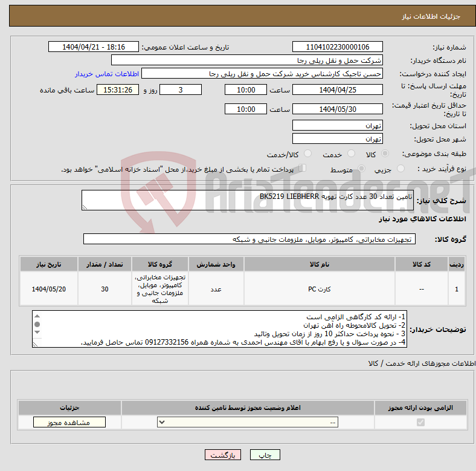Click the delivery province field تهران
This screenshot has height=471, width=476.
[x=337, y=125]
